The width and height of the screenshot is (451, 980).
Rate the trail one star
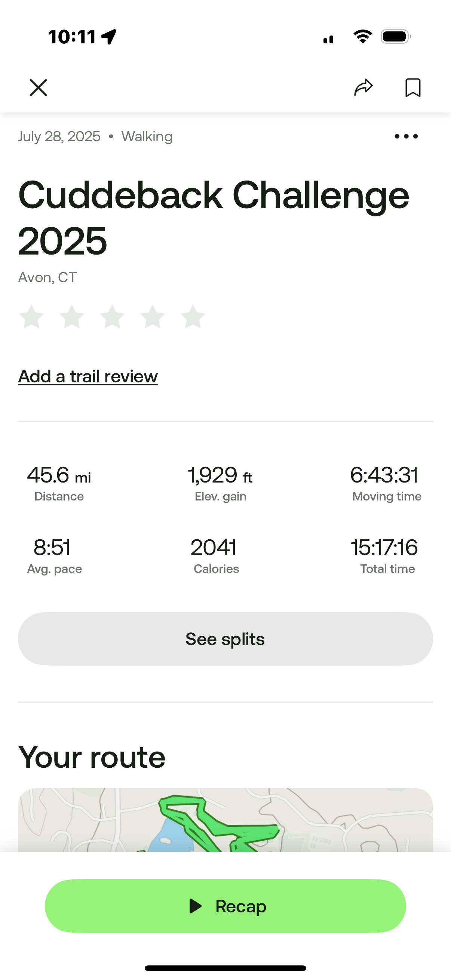click(x=31, y=317)
